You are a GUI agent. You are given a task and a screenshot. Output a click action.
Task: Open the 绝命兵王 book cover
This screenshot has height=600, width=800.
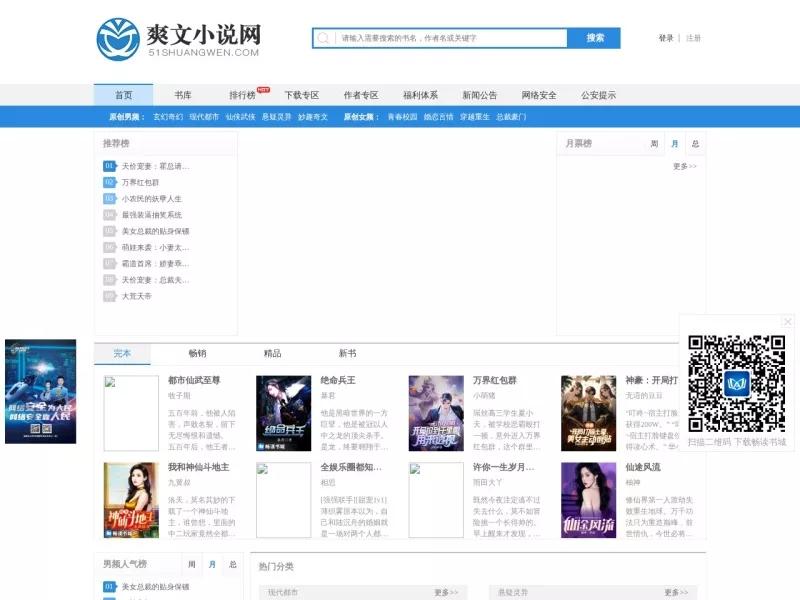[284, 413]
